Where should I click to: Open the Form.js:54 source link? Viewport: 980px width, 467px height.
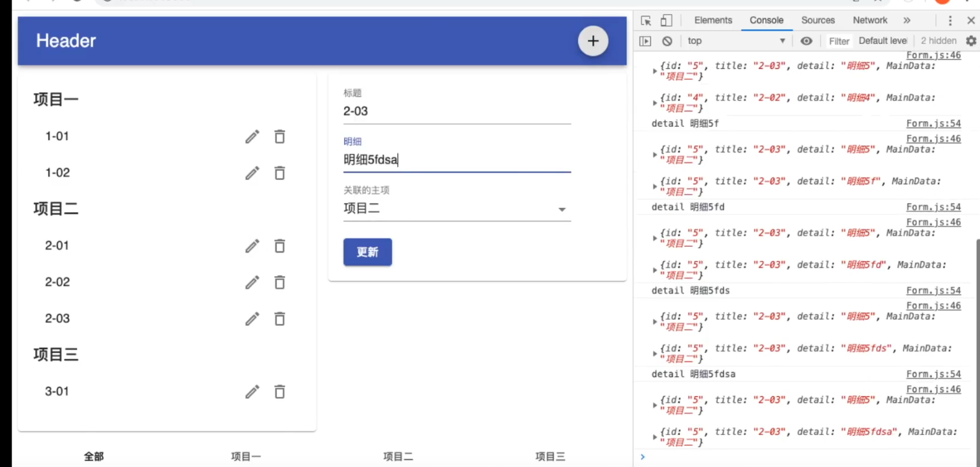point(933,123)
